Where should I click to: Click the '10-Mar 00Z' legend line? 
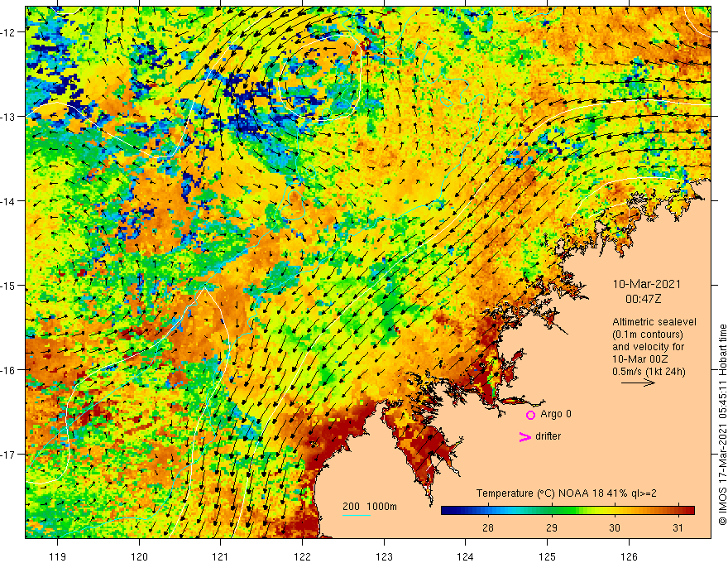click(642, 359)
